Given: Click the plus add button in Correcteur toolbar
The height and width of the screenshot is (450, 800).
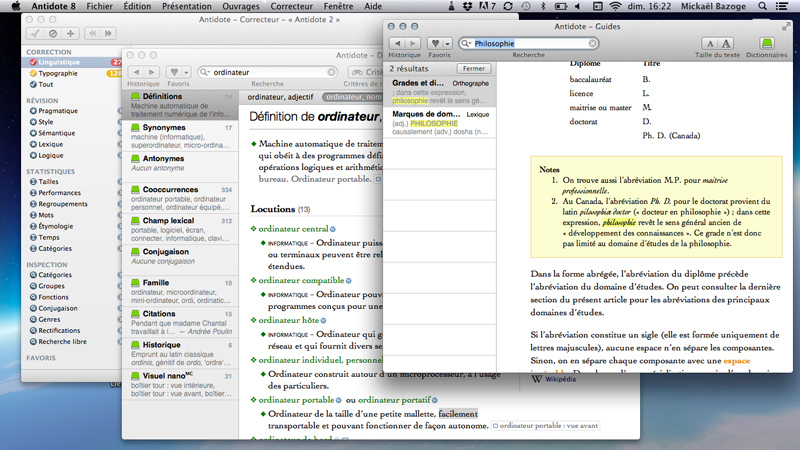Looking at the screenshot, I should [x=70, y=34].
